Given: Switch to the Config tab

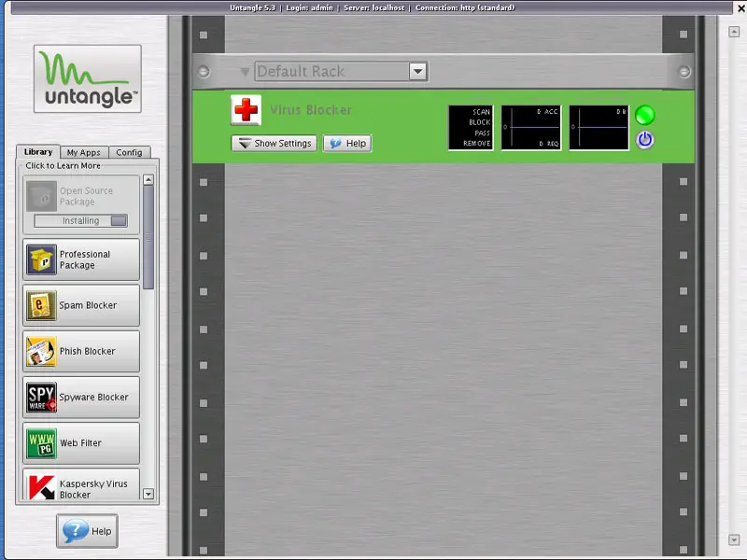Looking at the screenshot, I should coord(129,152).
